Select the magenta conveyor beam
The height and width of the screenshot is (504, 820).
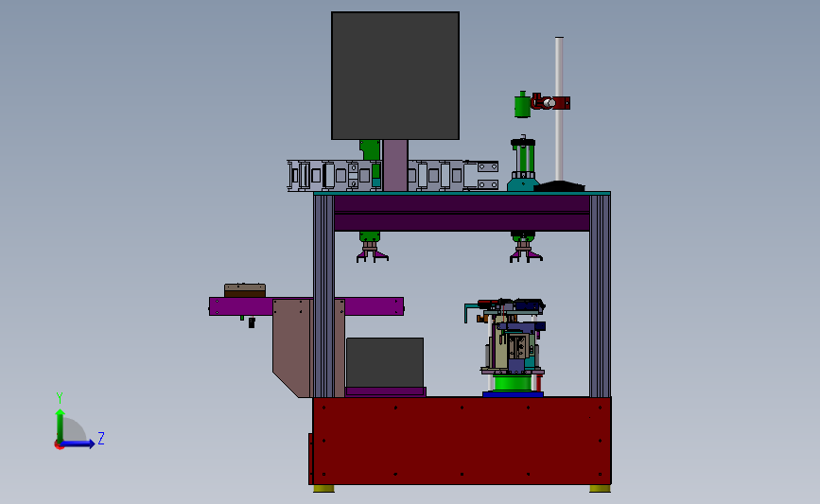[x=306, y=306]
